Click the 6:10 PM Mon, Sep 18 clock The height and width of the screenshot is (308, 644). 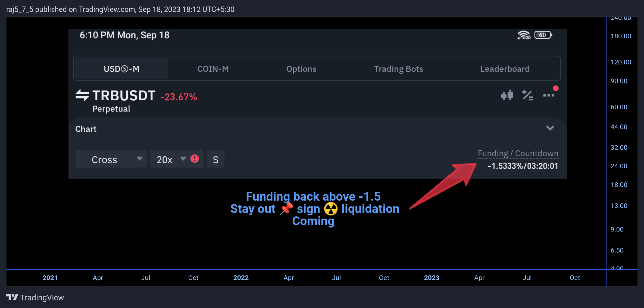(x=124, y=35)
